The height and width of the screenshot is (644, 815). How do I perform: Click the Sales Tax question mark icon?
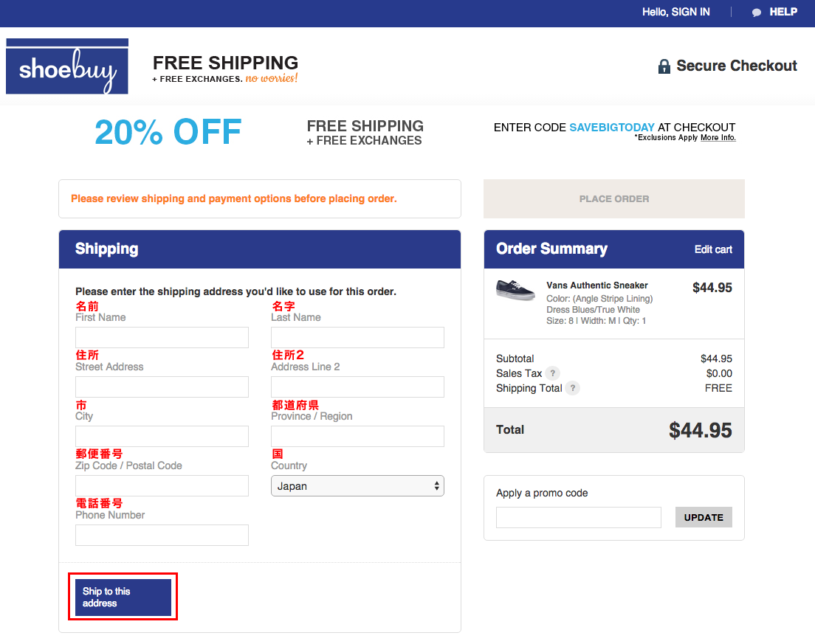click(x=553, y=373)
